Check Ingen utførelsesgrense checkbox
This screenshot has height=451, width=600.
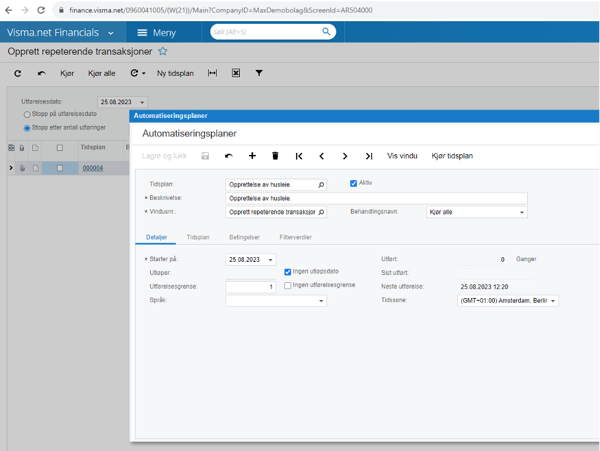288,285
